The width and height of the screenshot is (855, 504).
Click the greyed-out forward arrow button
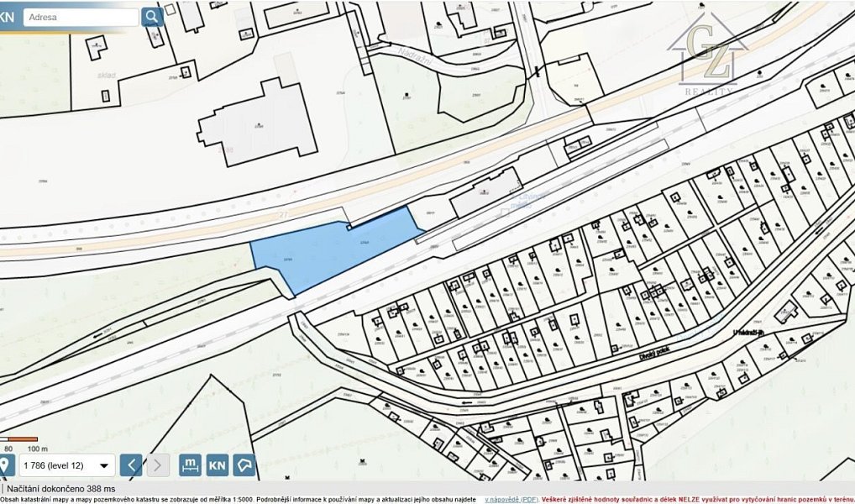pos(158,465)
